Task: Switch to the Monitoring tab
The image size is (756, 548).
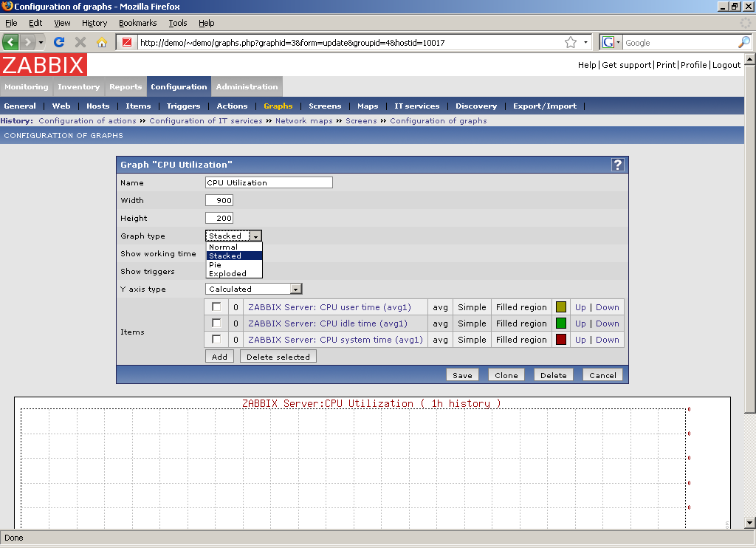Action: (x=27, y=87)
